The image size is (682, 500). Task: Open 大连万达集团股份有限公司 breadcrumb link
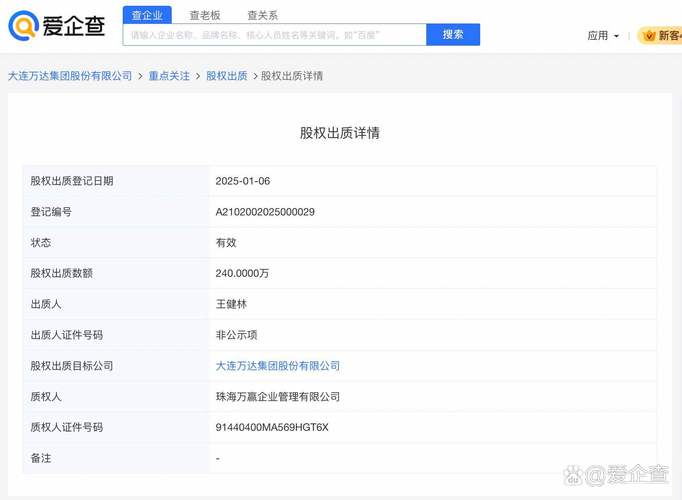[x=70, y=76]
